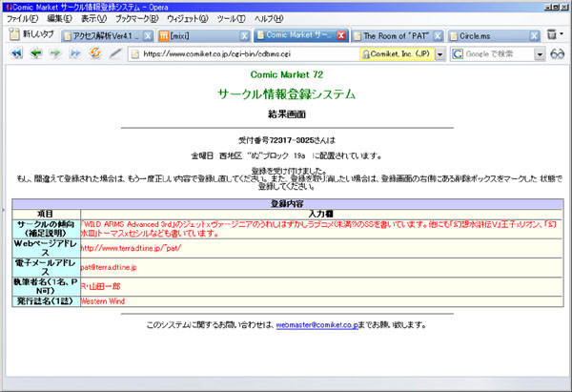The height and width of the screenshot is (392, 572).
Task: Click the pat@terra.dti.ne.jp cell text
Action: [109, 267]
